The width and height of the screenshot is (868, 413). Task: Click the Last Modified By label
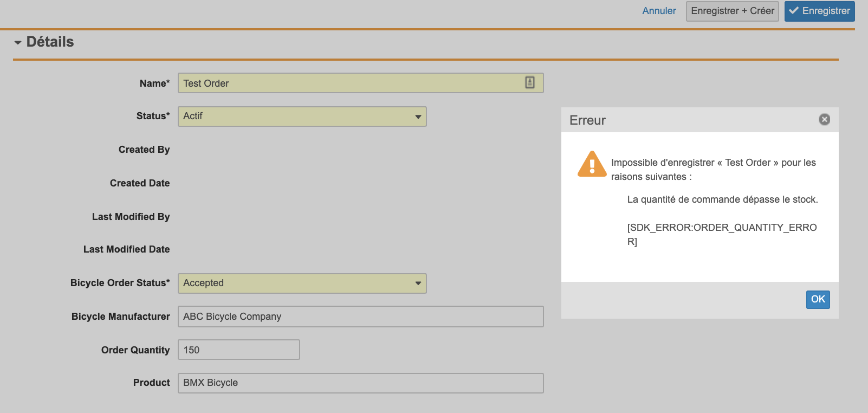coord(131,217)
